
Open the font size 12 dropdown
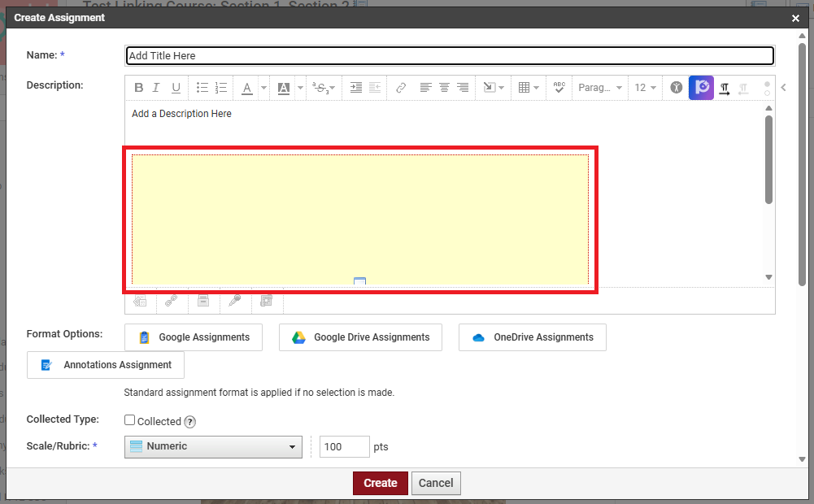pos(646,88)
